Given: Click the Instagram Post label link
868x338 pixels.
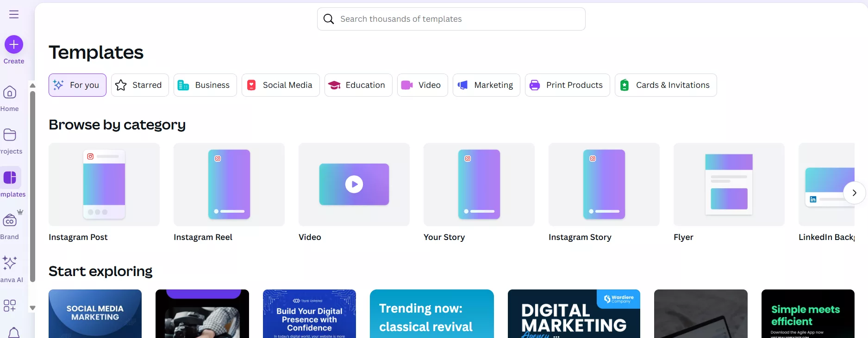Looking at the screenshot, I should (x=78, y=237).
